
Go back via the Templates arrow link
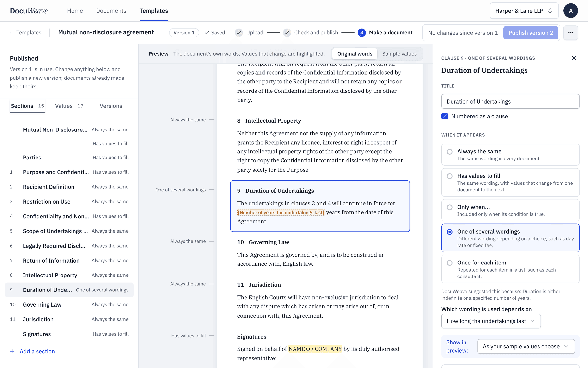pos(25,33)
